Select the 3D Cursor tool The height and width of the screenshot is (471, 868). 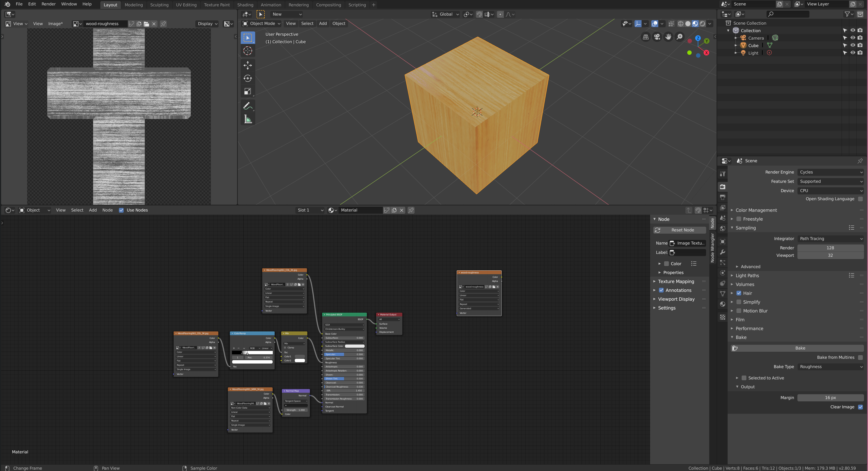(x=248, y=51)
